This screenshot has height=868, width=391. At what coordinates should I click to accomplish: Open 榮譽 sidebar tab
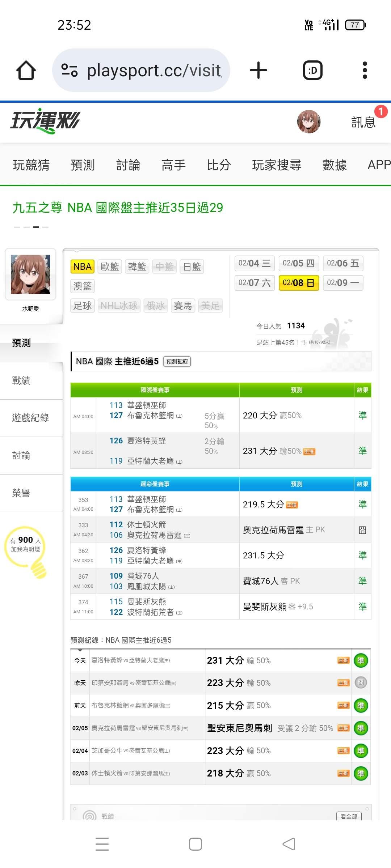[31, 493]
